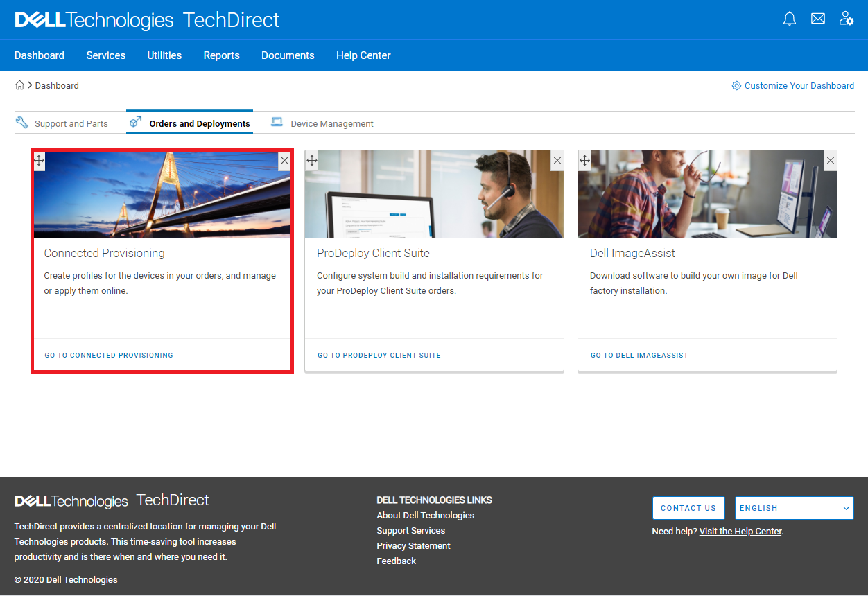Click the Contact Us button
The image size is (868, 596).
tap(688, 508)
